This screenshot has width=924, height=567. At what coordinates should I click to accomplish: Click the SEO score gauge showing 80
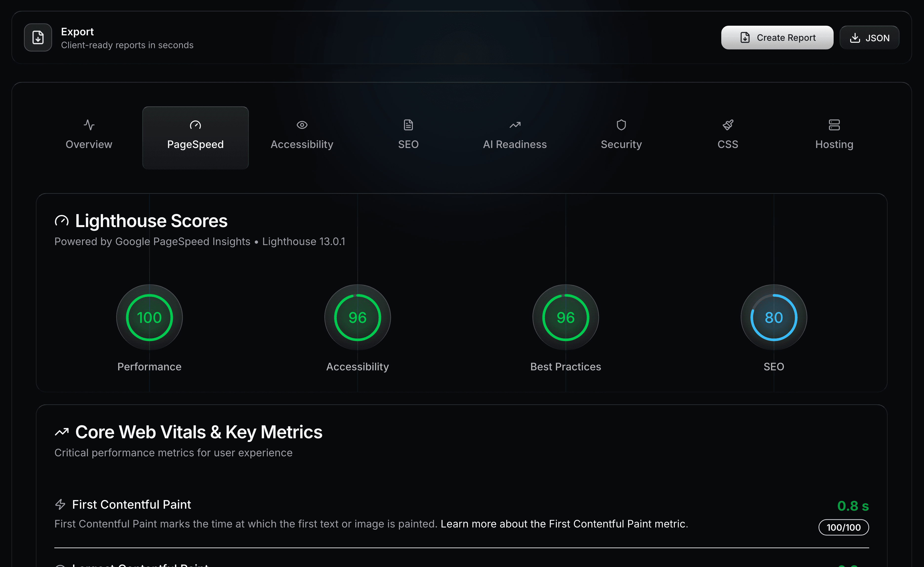pos(774,317)
